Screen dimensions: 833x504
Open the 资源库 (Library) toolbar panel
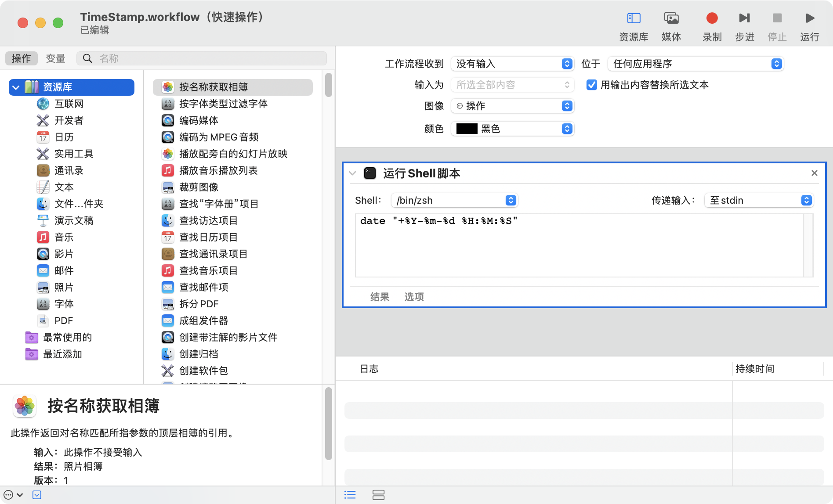tap(634, 24)
